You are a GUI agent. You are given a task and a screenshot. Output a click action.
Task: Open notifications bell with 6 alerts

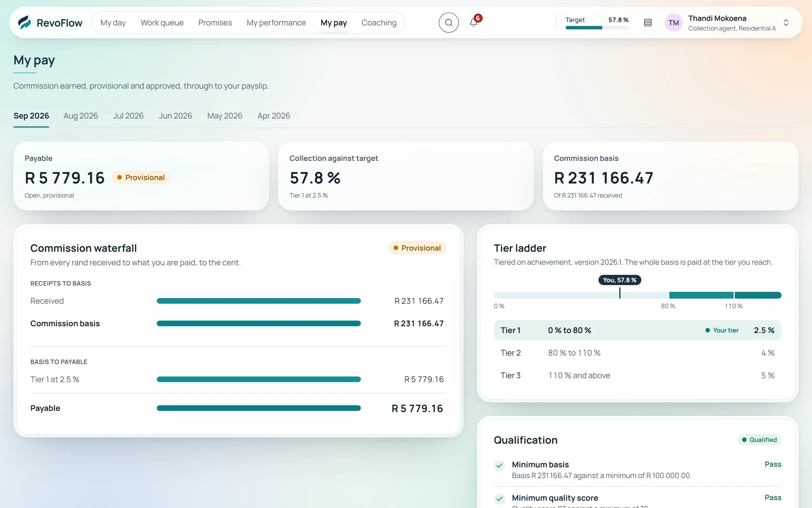(474, 22)
